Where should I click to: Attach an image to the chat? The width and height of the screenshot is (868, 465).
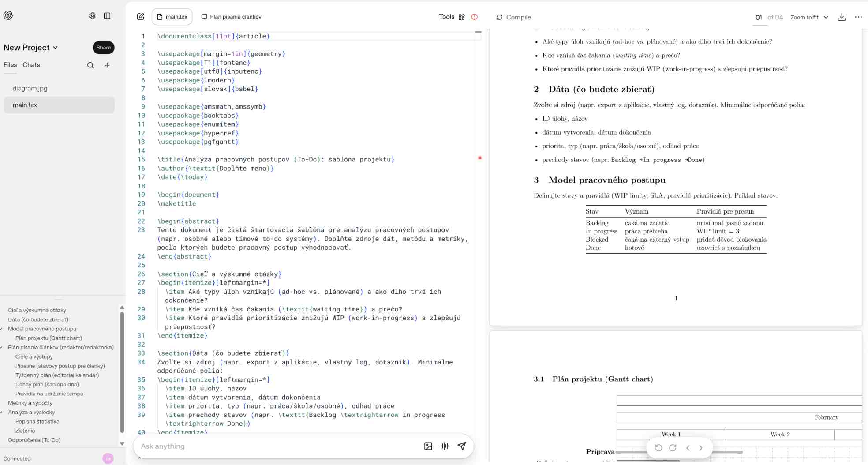428,446
